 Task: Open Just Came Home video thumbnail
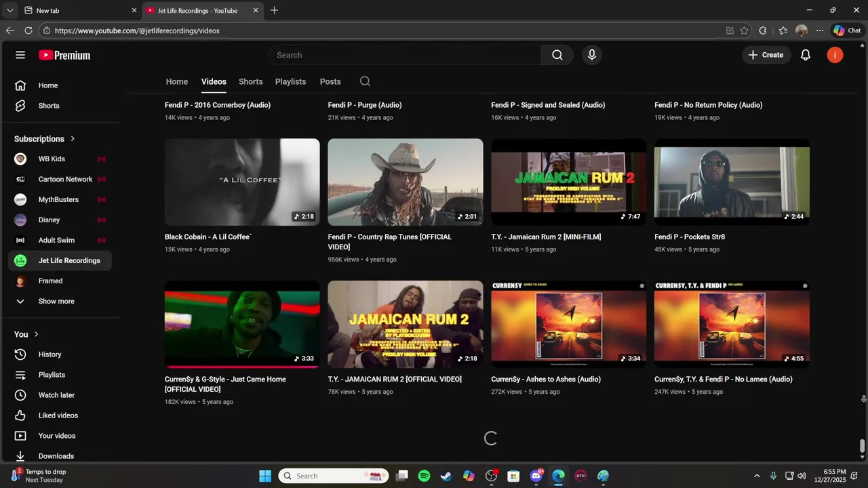(242, 325)
